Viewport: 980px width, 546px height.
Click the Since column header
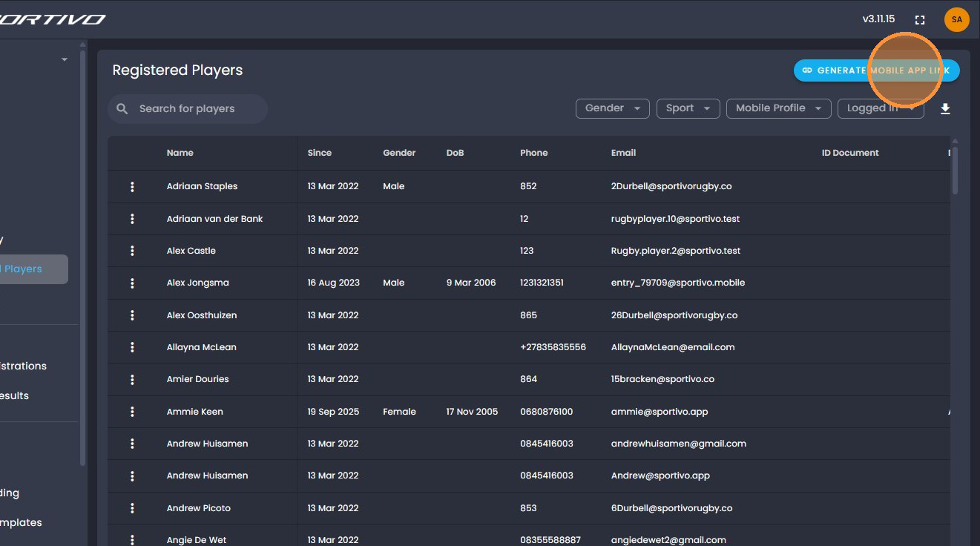[x=319, y=153]
